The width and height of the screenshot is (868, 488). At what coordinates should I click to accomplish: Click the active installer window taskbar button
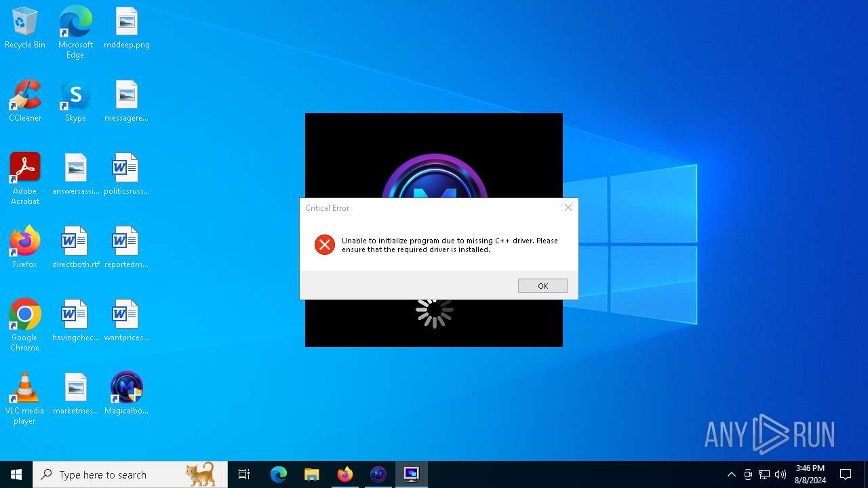pyautogui.click(x=412, y=474)
